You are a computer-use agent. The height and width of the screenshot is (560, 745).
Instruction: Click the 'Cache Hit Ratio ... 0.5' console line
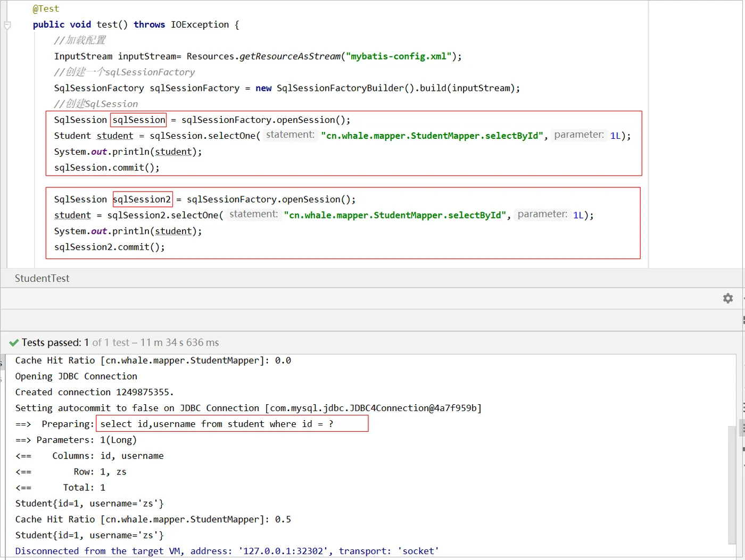click(x=153, y=520)
